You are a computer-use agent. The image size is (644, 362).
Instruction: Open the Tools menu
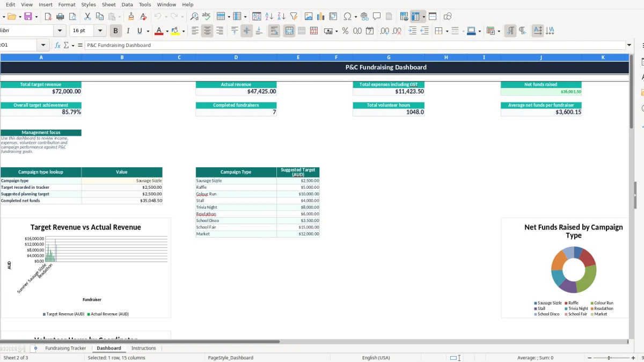point(145,4)
